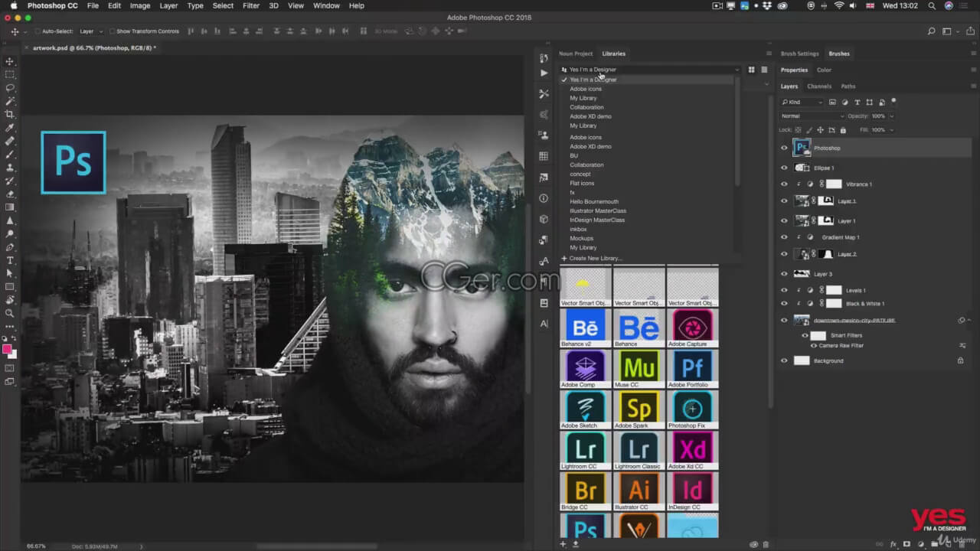Select the Eyedropper tool
Image resolution: width=980 pixels, height=551 pixels.
[x=10, y=127]
